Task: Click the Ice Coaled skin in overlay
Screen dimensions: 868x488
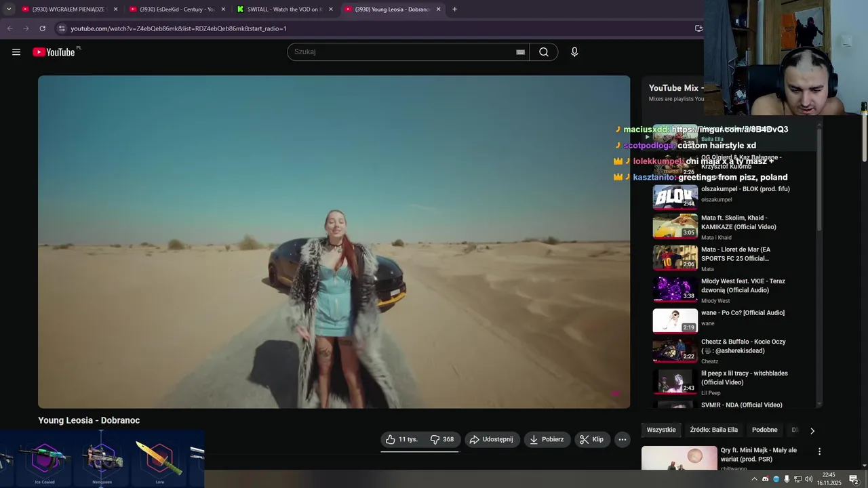Action: [45, 462]
